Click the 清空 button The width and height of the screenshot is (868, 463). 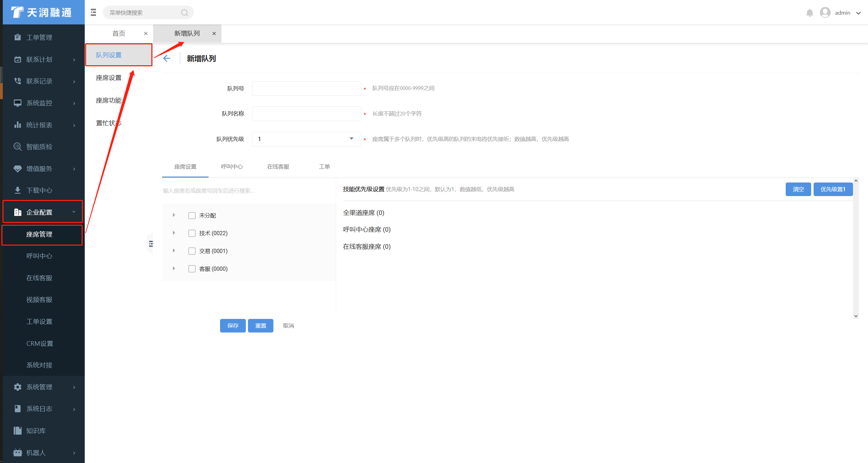point(798,189)
